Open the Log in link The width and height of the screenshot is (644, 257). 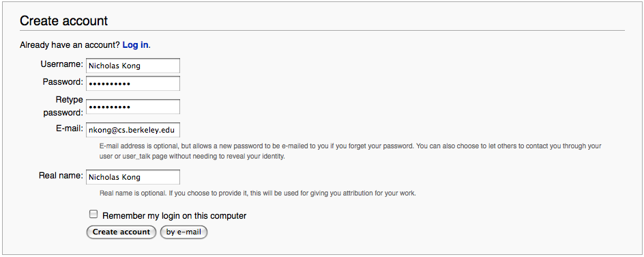click(135, 45)
